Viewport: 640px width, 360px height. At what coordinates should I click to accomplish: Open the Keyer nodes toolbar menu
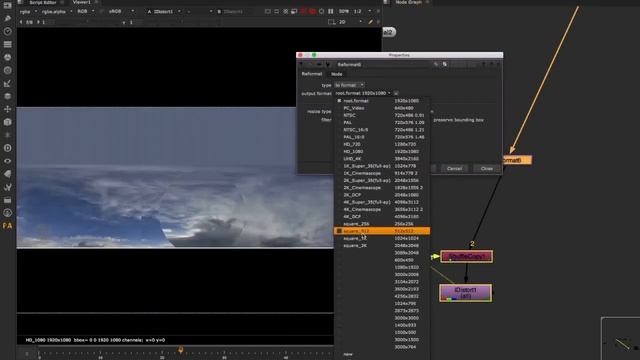click(x=7, y=83)
